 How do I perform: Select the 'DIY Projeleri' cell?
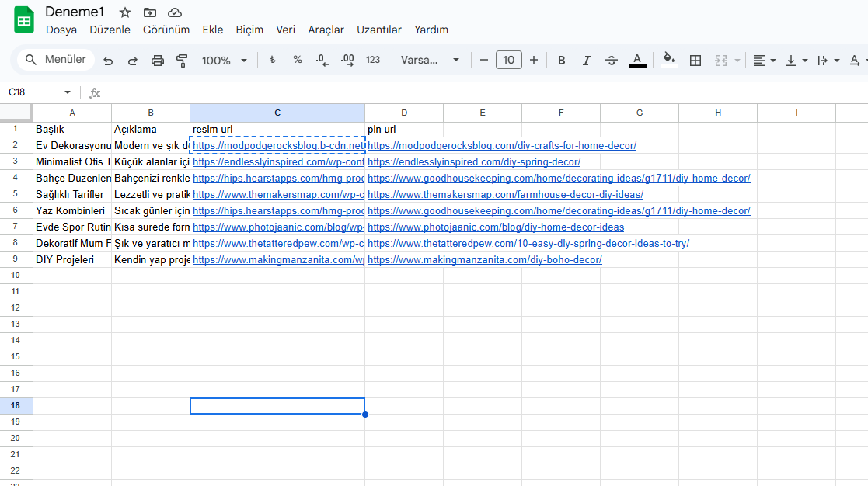click(72, 260)
